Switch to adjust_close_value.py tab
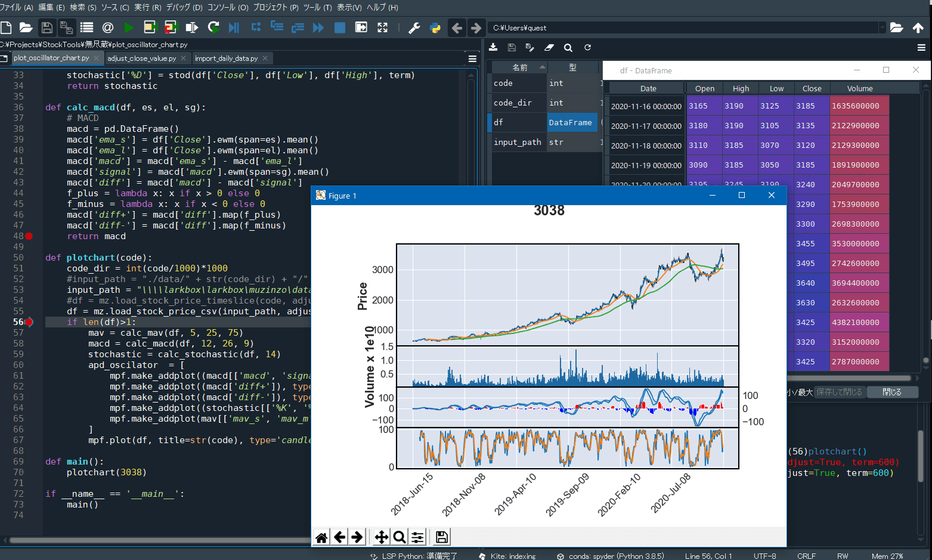 pos(142,58)
